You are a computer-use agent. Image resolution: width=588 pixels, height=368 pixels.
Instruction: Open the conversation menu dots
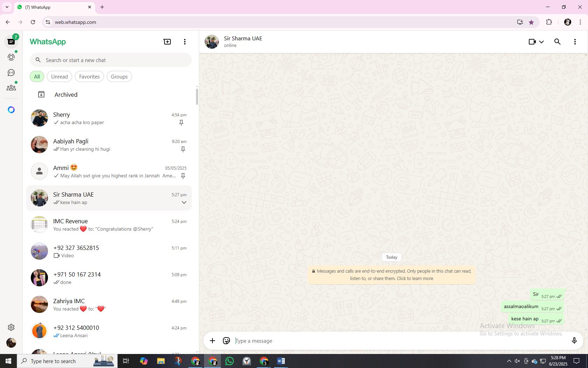pos(575,42)
